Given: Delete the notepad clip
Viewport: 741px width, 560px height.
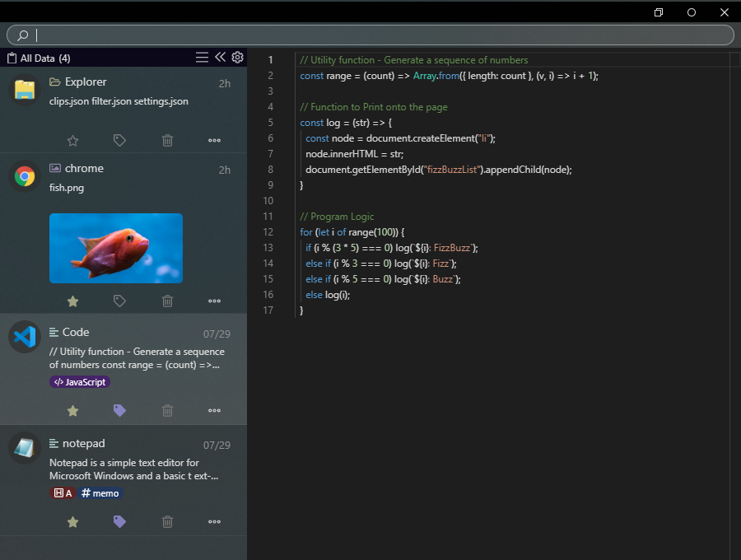Looking at the screenshot, I should pyautogui.click(x=167, y=522).
